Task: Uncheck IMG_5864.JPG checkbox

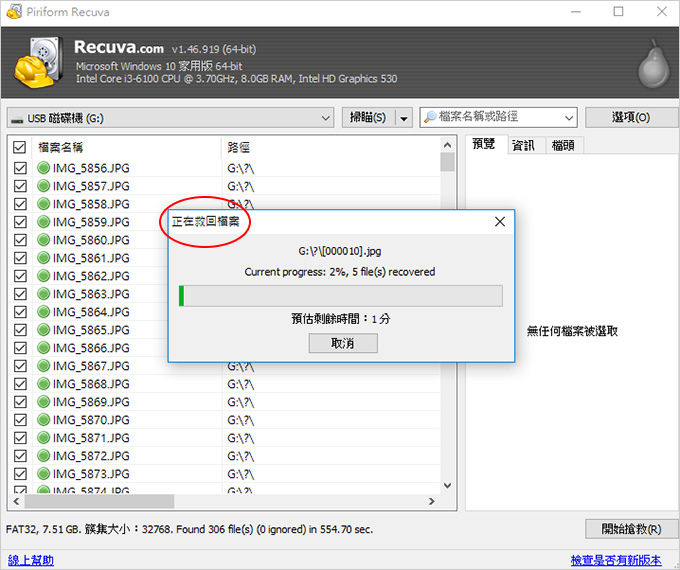Action: point(20,312)
